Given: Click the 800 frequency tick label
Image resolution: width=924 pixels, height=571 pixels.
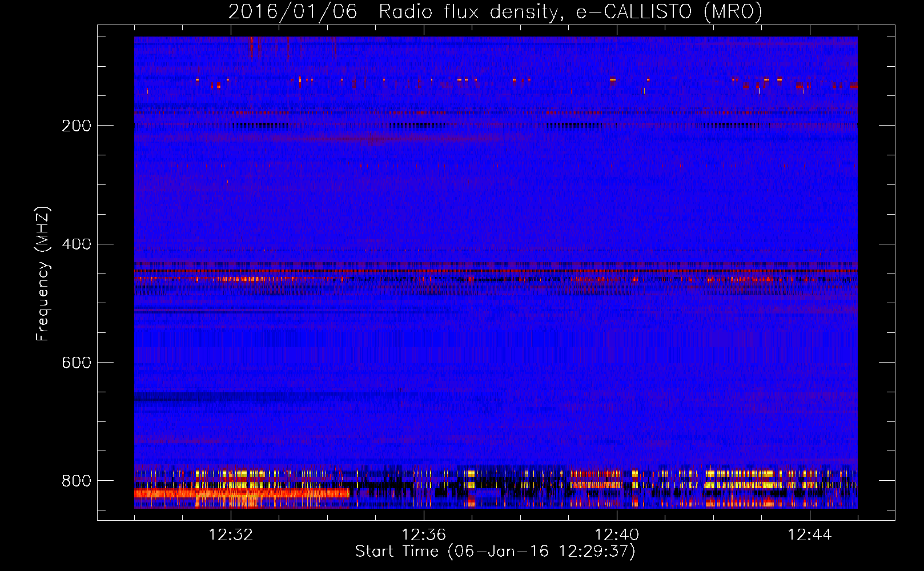Looking at the screenshot, I should point(77,481).
